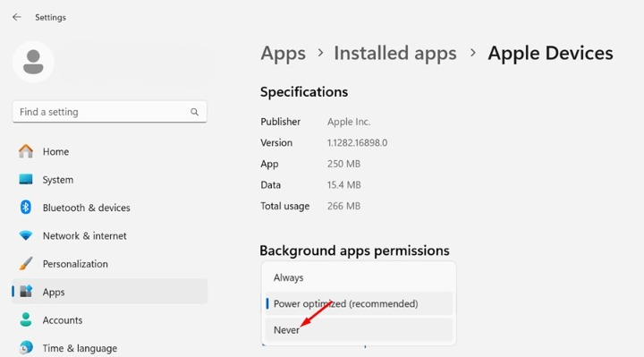Screen dimensions: 644x357
Task: Click the user profile avatar
Action: pyautogui.click(x=33, y=62)
